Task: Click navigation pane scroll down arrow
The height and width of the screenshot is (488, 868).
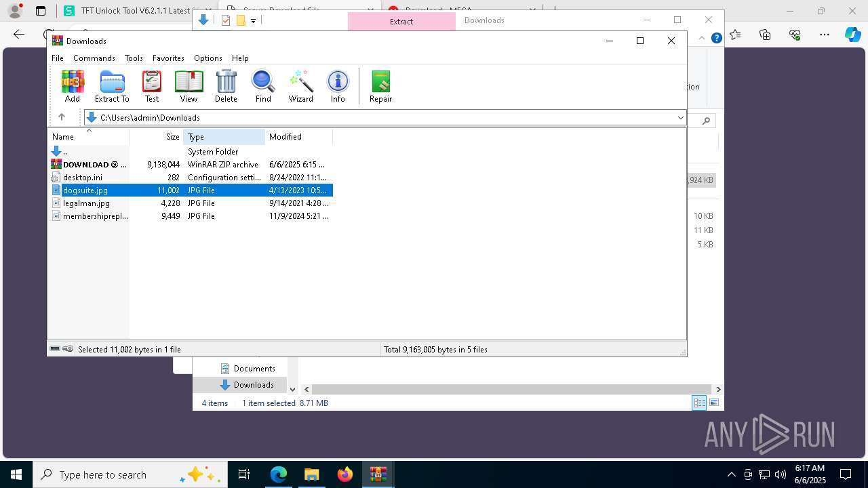Action: point(293,389)
